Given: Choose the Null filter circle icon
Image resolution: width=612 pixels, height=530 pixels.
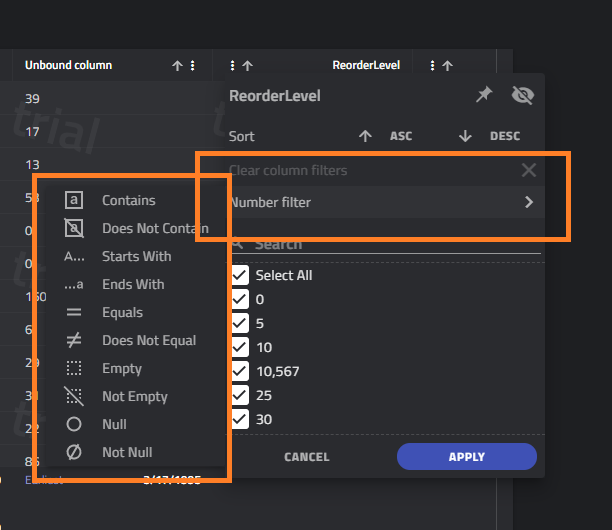Looking at the screenshot, I should click(74, 424).
